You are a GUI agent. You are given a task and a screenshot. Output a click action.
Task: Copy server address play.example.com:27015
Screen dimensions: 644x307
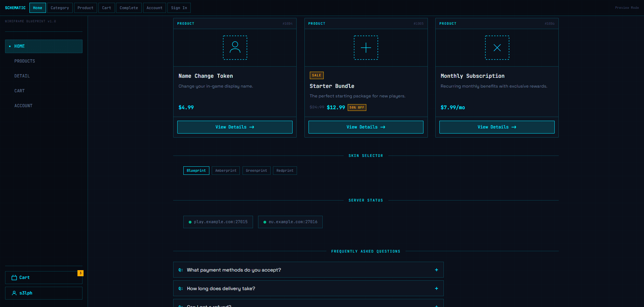coord(218,222)
